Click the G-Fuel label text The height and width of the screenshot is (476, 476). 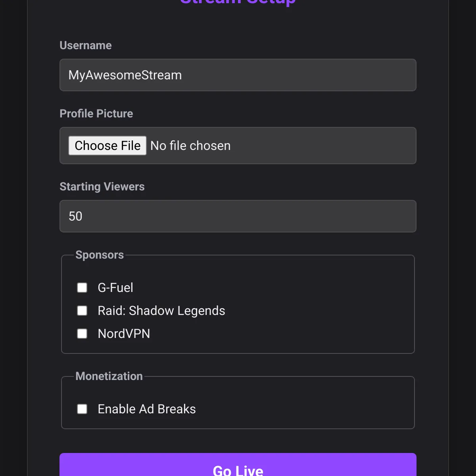pos(115,287)
